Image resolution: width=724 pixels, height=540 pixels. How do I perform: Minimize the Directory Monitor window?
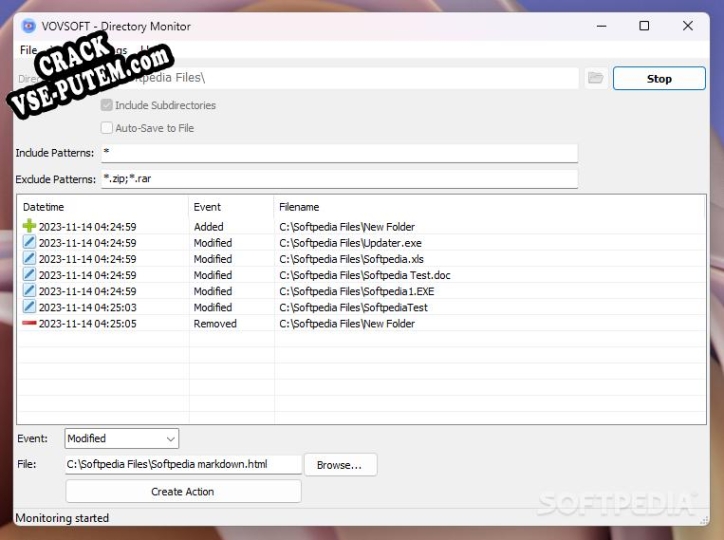[x=601, y=26]
